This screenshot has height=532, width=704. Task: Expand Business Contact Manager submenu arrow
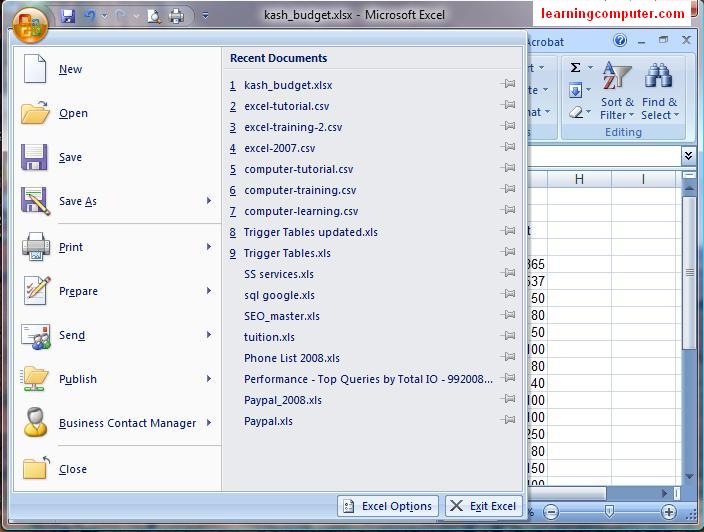coord(209,422)
